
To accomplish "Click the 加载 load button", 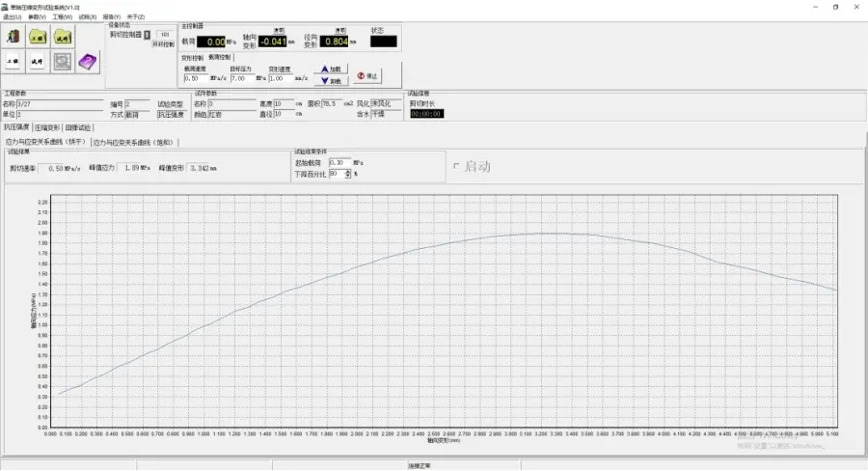I will point(331,69).
